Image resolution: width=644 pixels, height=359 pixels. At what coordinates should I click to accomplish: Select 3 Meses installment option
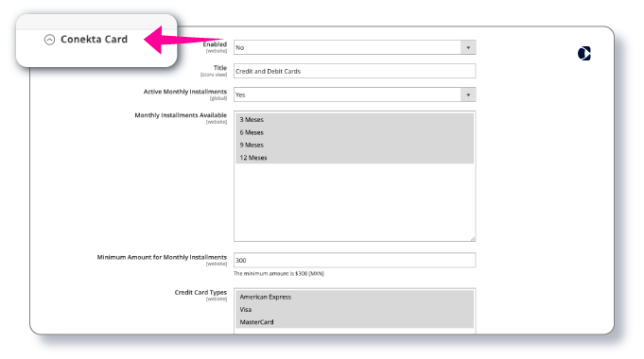tap(355, 119)
